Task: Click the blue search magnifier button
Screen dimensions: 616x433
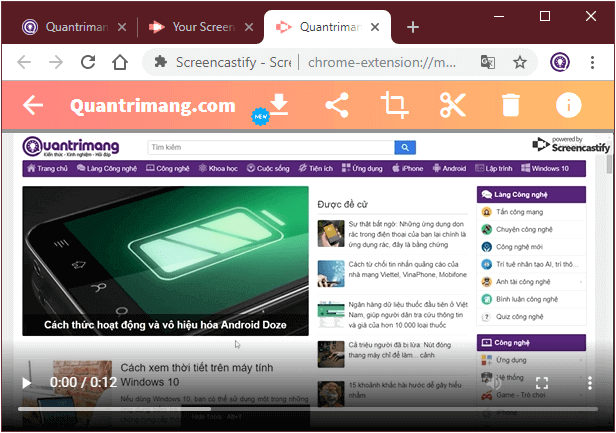Action: (x=405, y=147)
